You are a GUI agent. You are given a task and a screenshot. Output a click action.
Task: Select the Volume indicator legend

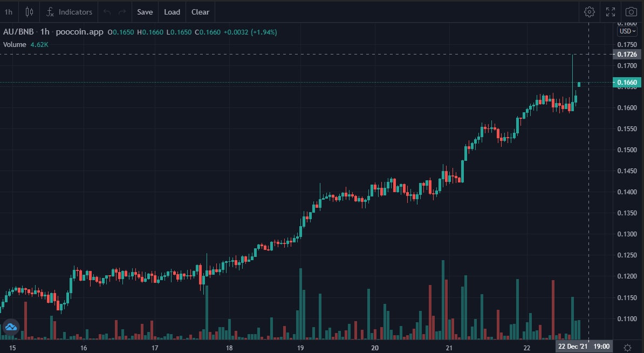click(15, 44)
